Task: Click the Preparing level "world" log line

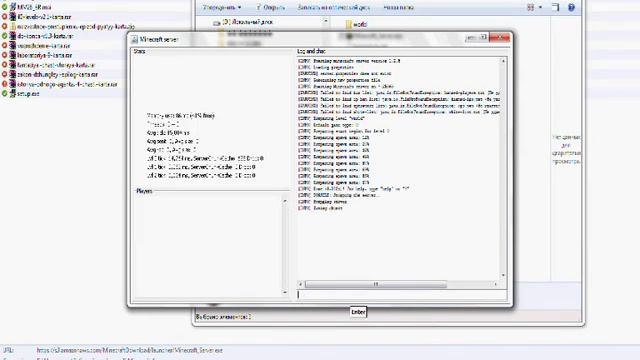Action: coord(332,118)
